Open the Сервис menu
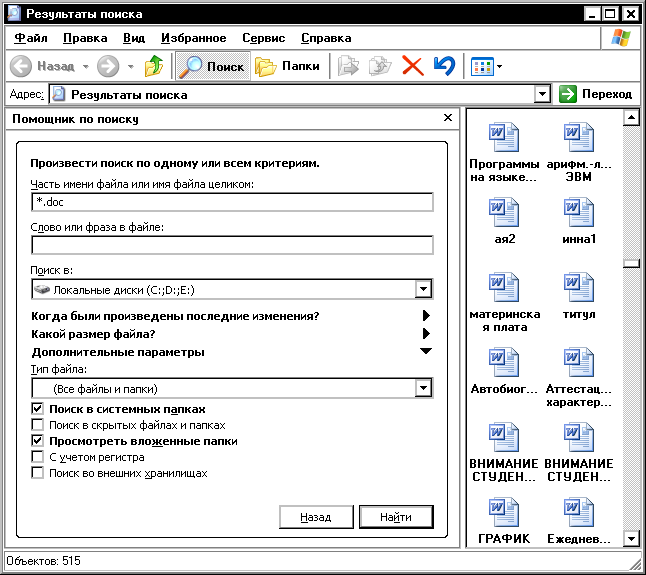Viewport: 646px width, 575px height. coord(263,38)
